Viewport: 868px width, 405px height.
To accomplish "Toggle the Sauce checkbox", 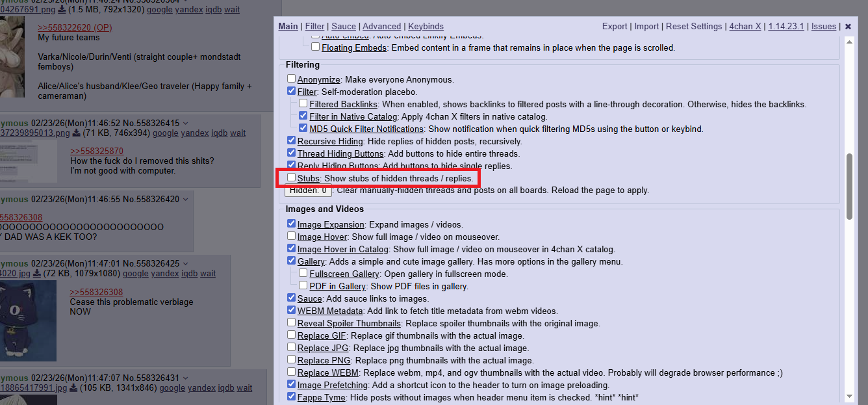I will click(292, 298).
